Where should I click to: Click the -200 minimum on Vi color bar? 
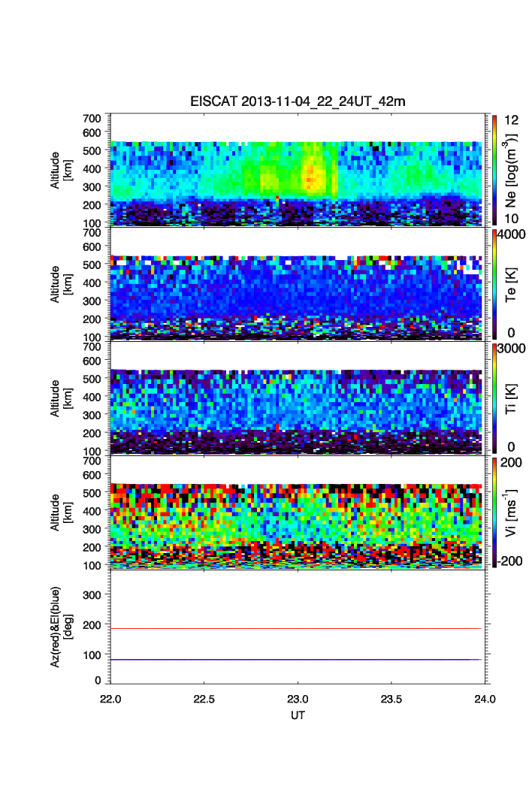pyautogui.click(x=509, y=561)
